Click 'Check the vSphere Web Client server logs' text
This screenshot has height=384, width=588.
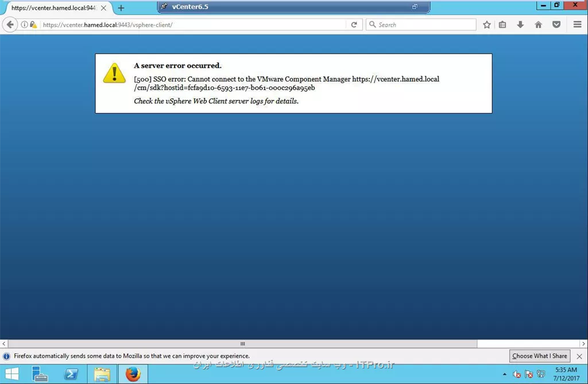click(216, 101)
